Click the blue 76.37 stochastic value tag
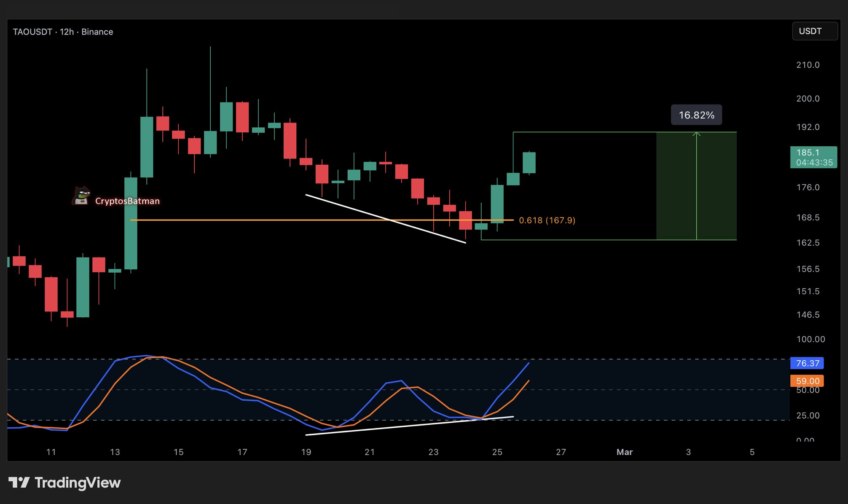 click(x=807, y=363)
